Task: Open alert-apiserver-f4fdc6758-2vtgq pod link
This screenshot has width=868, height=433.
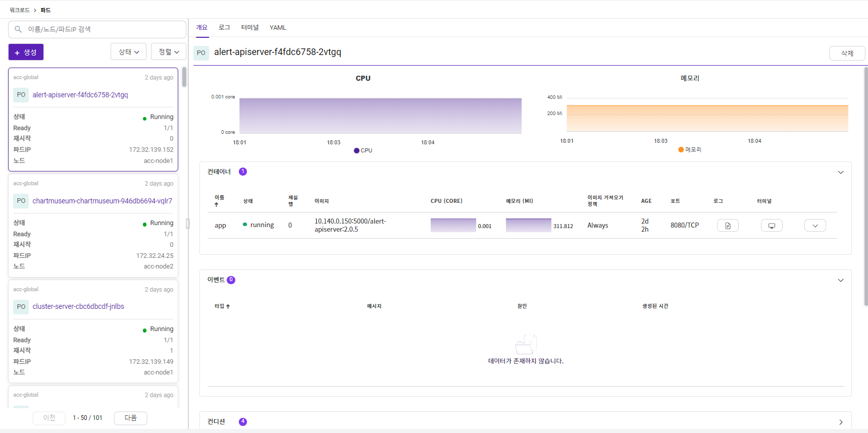Action: point(80,95)
